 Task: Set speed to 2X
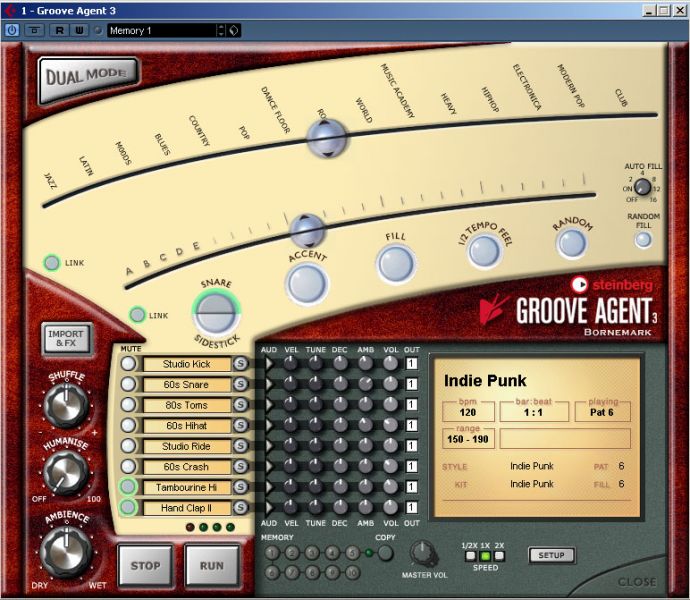click(x=499, y=556)
